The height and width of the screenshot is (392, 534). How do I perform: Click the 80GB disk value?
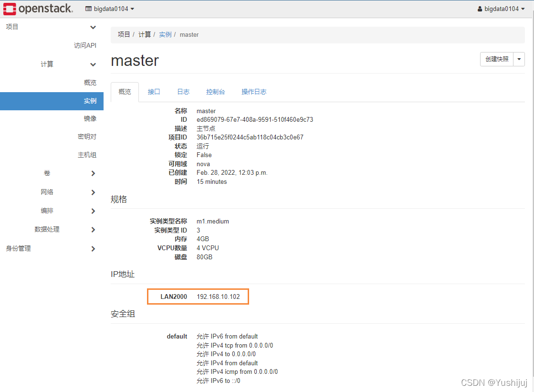(x=204, y=257)
